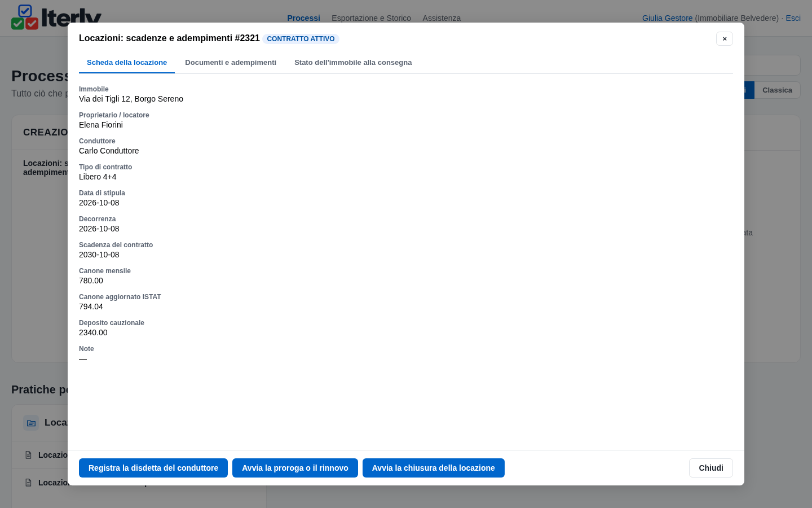This screenshot has width=812, height=508.
Task: Open the Locazioni folder icon
Action: click(x=31, y=423)
